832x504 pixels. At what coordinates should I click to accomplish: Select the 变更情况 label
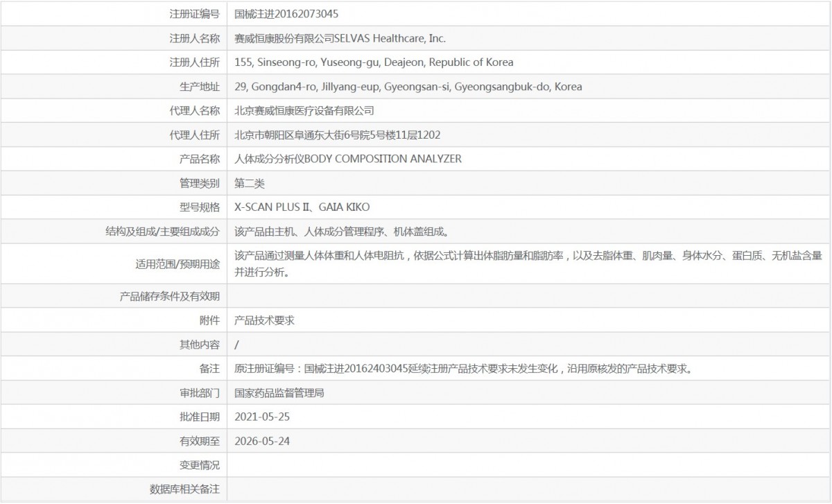pos(199,465)
